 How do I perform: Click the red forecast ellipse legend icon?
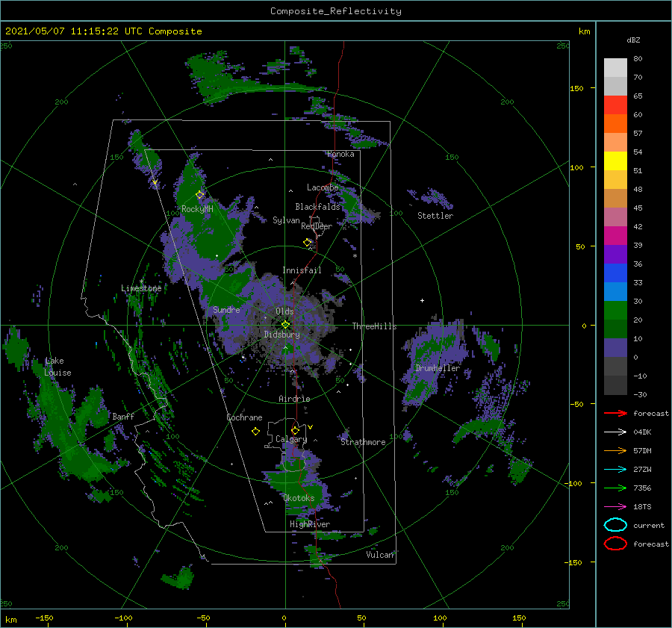(615, 544)
